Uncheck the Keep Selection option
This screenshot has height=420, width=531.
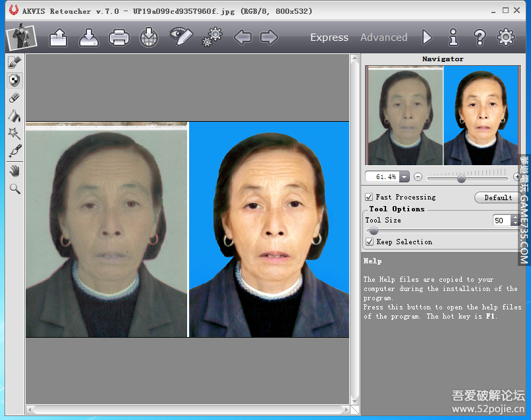pos(370,242)
